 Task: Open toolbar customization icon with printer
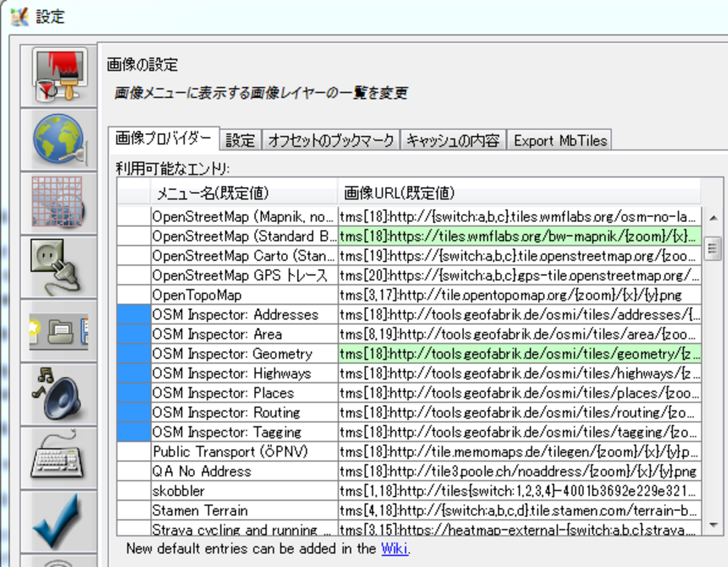pyautogui.click(x=59, y=331)
